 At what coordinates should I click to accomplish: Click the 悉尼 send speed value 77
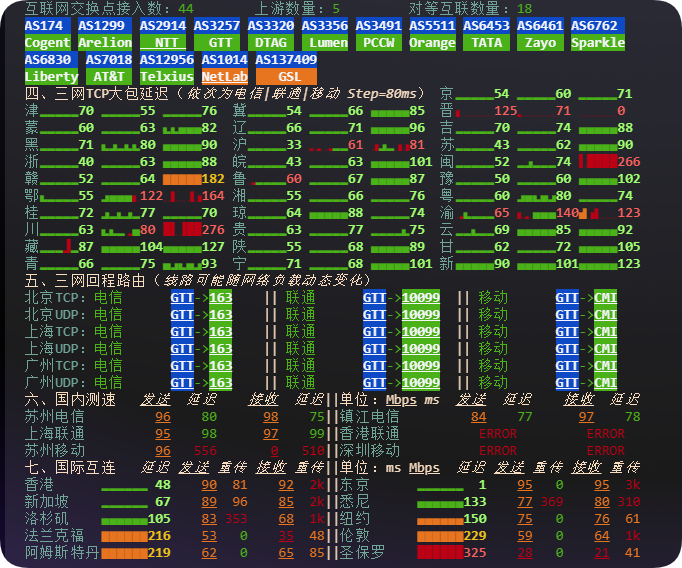[524, 502]
